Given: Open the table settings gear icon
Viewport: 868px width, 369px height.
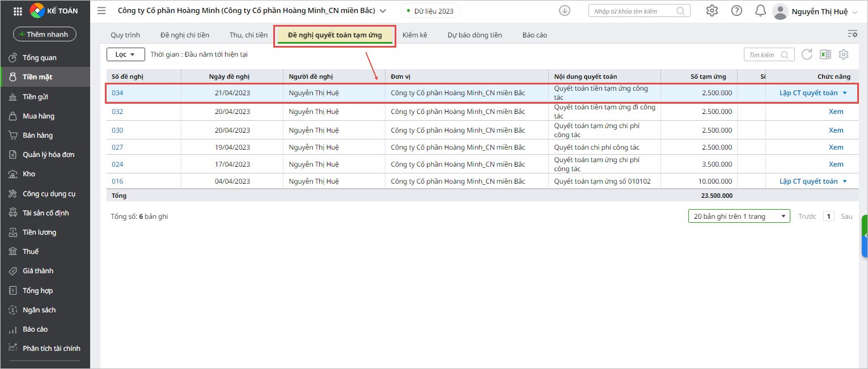Looking at the screenshot, I should 844,54.
